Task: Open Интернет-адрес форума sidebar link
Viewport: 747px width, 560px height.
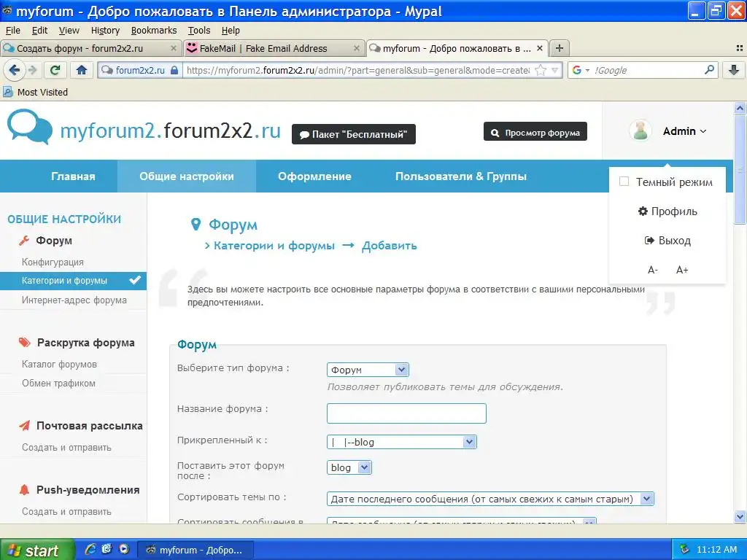Action: coord(74,300)
